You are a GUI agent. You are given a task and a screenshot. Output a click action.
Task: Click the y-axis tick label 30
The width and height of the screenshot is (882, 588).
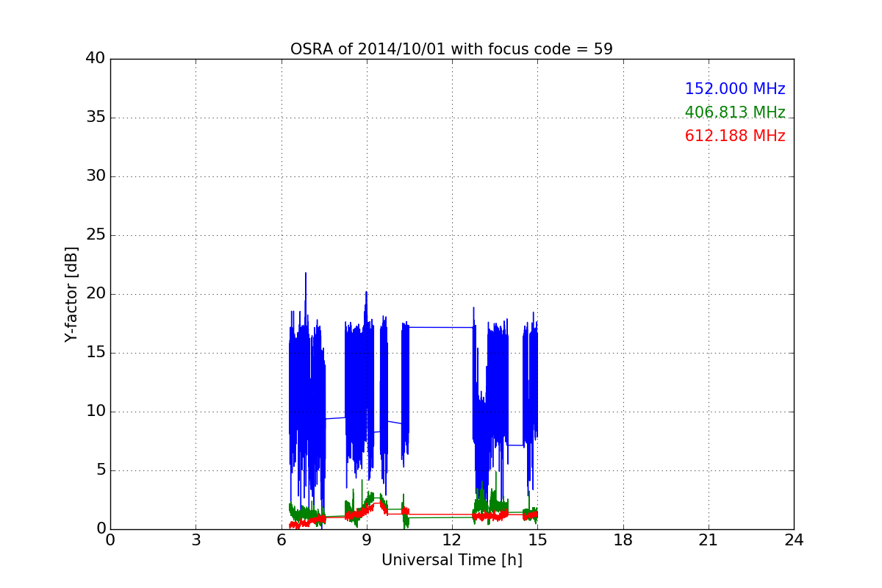click(96, 176)
